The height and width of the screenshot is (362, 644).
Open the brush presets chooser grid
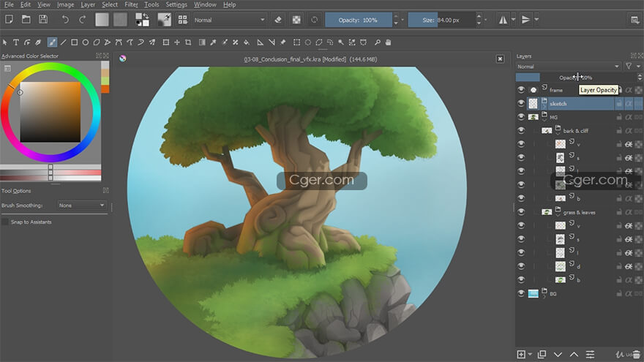coord(183,20)
